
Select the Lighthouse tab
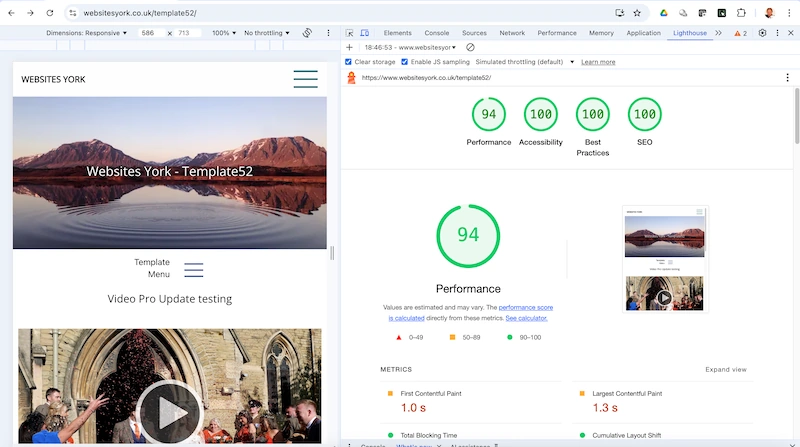(x=690, y=33)
